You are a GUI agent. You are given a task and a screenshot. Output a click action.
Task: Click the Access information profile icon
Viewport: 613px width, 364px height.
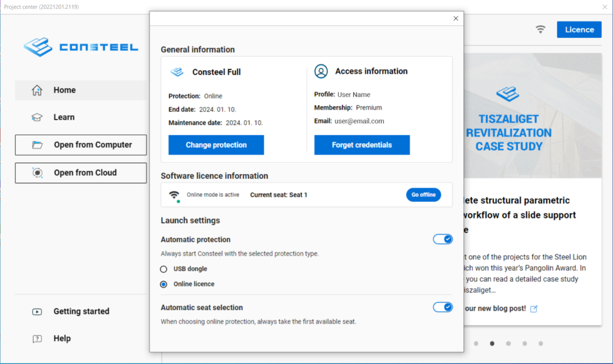click(x=321, y=72)
